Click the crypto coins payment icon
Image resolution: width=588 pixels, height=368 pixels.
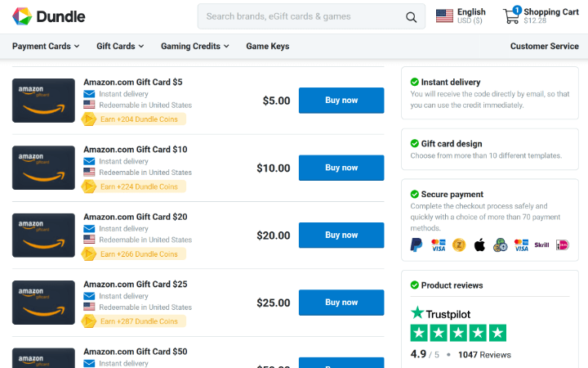(501, 245)
